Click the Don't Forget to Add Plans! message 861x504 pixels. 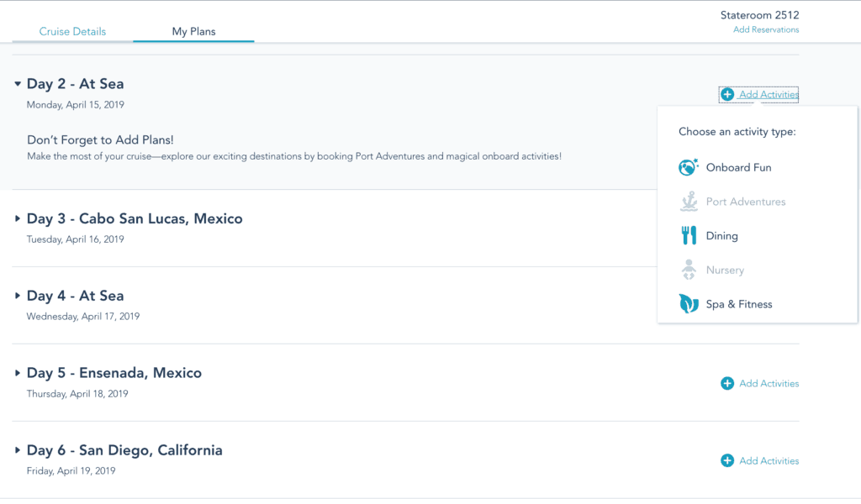click(x=101, y=139)
